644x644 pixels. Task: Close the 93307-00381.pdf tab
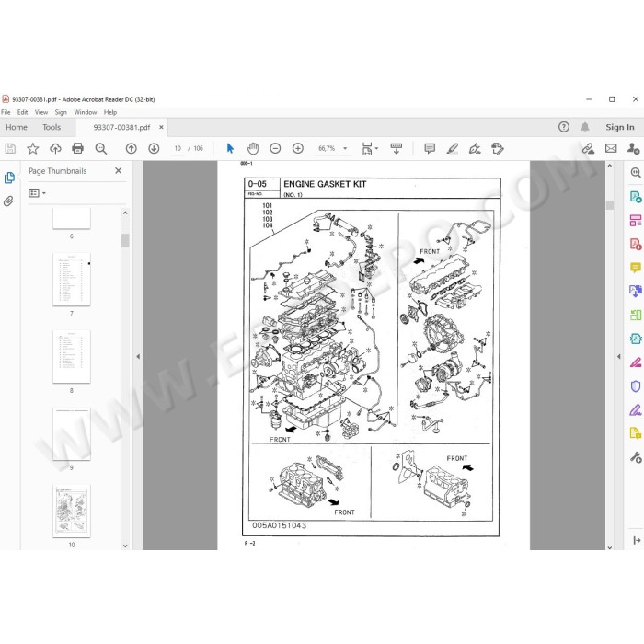tap(161, 127)
